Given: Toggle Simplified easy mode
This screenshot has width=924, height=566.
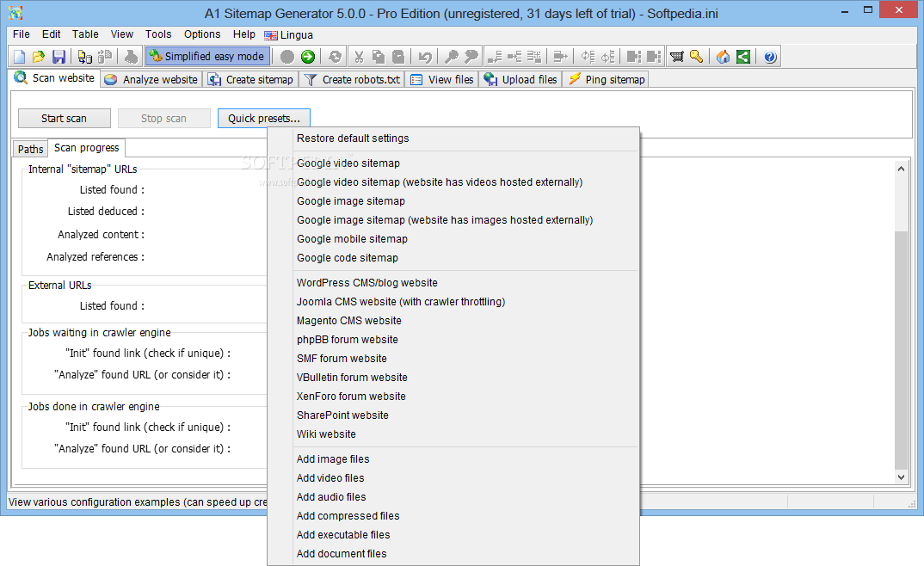Looking at the screenshot, I should coord(207,57).
